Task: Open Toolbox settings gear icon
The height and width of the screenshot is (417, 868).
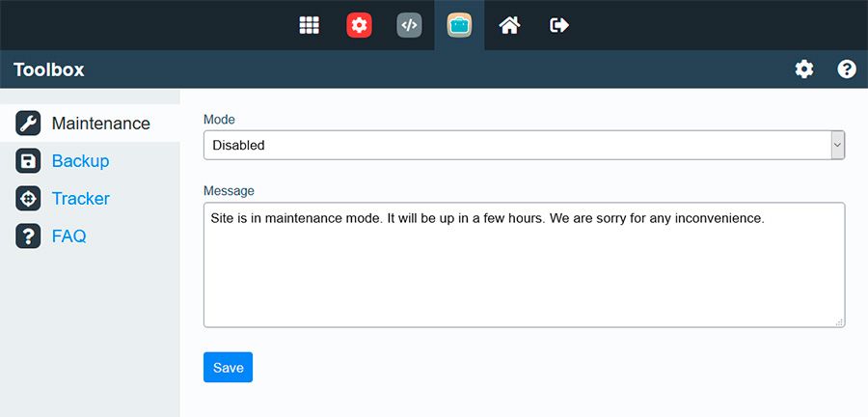Action: click(804, 69)
